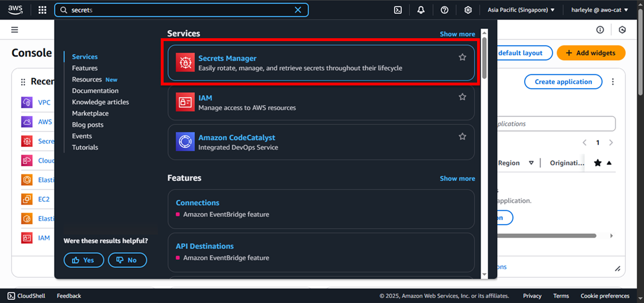The width and height of the screenshot is (644, 303).
Task: Select the Knowledge articles search category
Action: pos(100,102)
